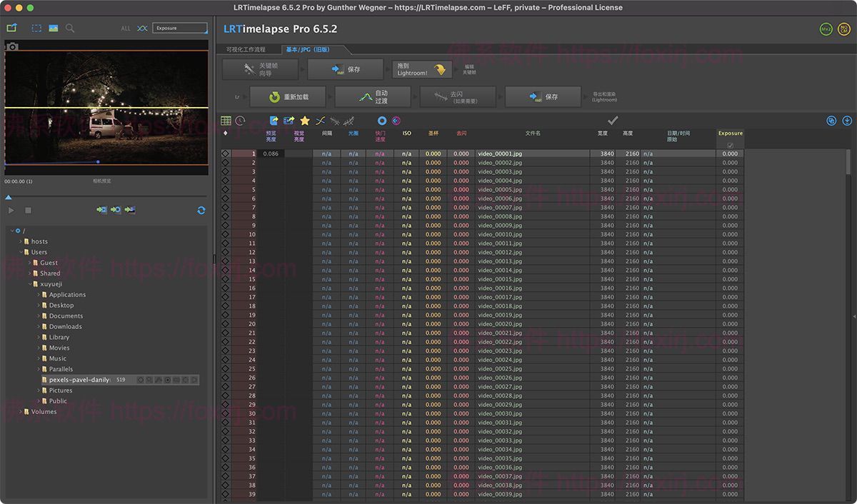Open the Exposure dropdown in the top toolbar
The image size is (857, 504).
(180, 29)
